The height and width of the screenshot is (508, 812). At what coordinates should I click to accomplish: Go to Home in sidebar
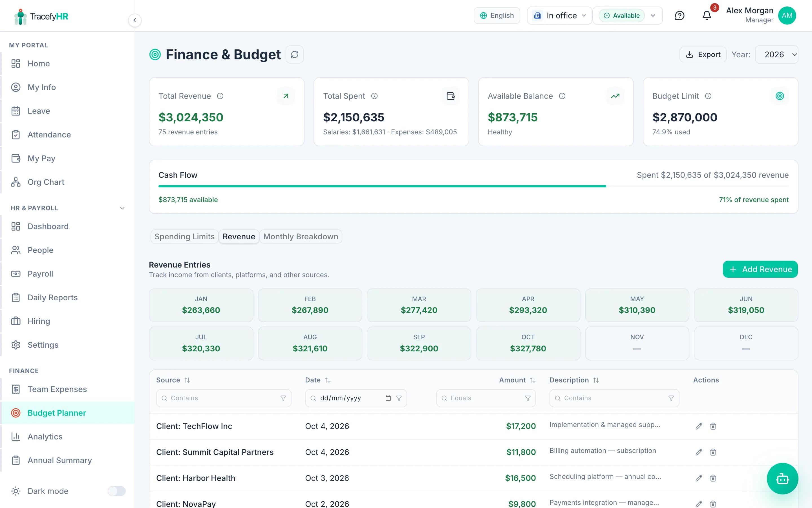pos(68,63)
